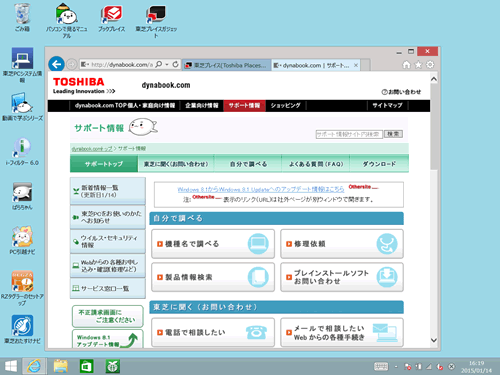Open the Recycle Bin desktop icon
Viewport: 500px width, 375px height.
(x=22, y=17)
